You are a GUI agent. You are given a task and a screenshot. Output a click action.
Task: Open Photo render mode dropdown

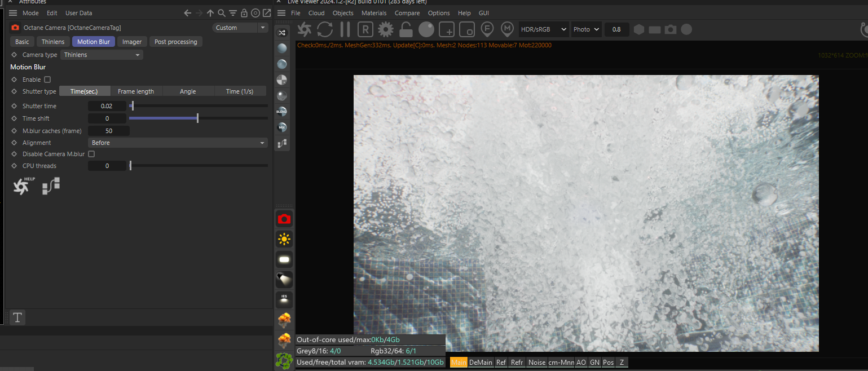click(x=586, y=29)
